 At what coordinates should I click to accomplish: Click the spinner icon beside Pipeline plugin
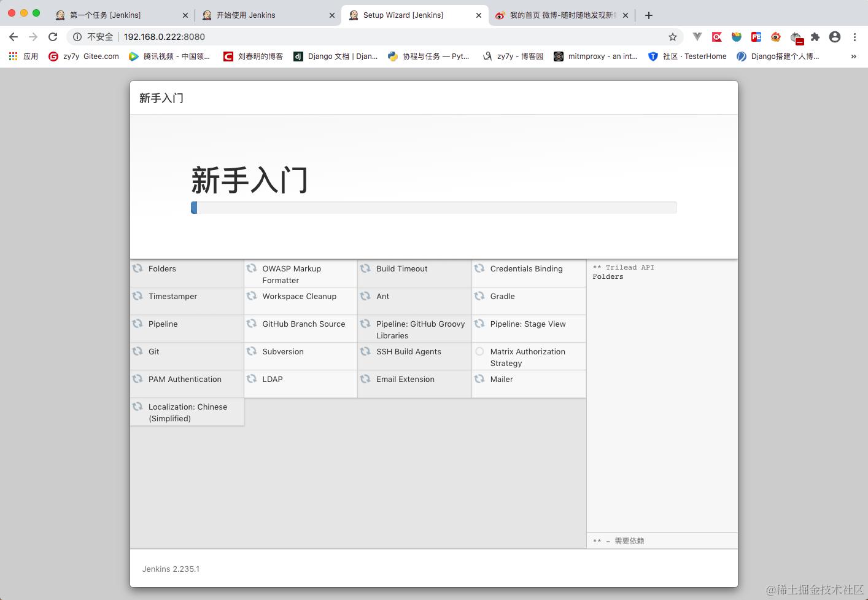(x=138, y=324)
